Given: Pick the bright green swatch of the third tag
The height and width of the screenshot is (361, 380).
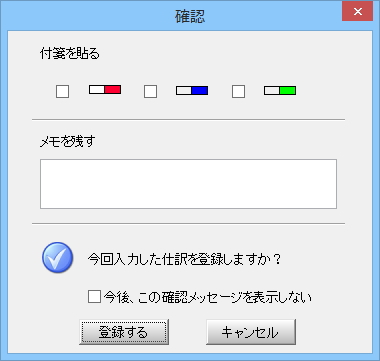Looking at the screenshot, I should [x=288, y=90].
